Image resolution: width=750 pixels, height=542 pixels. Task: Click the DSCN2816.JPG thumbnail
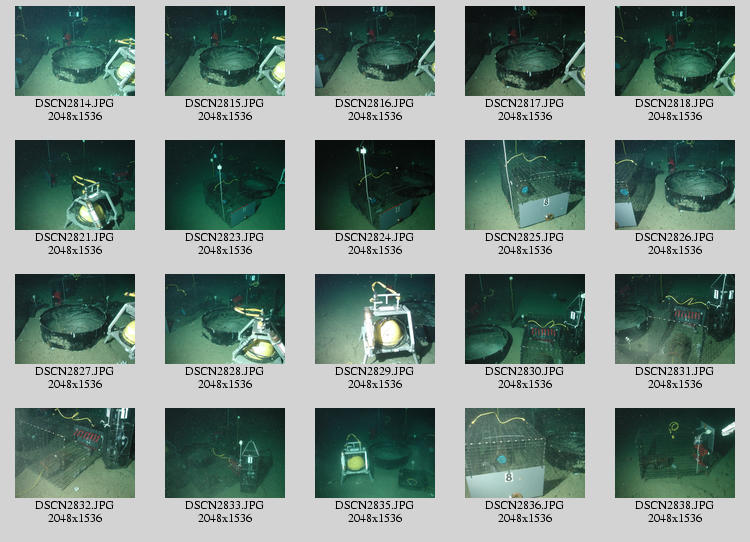[x=375, y=51]
